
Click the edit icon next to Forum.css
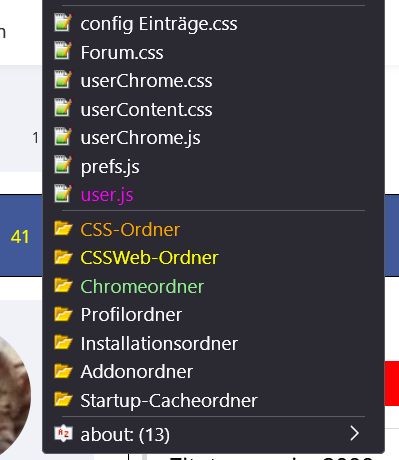click(63, 51)
